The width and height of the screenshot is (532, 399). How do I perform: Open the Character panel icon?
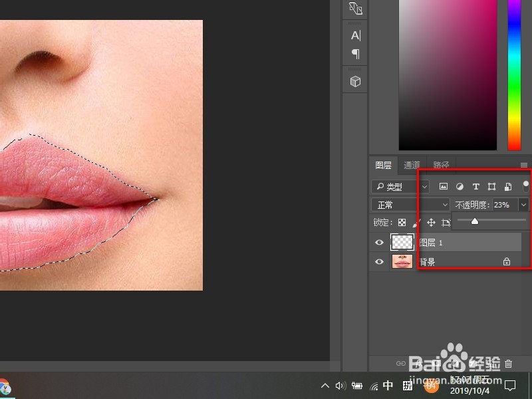[x=356, y=35]
